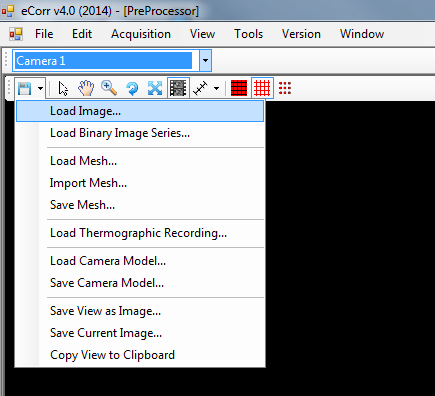Open the View menu
The height and width of the screenshot is (396, 435).
pos(202,34)
